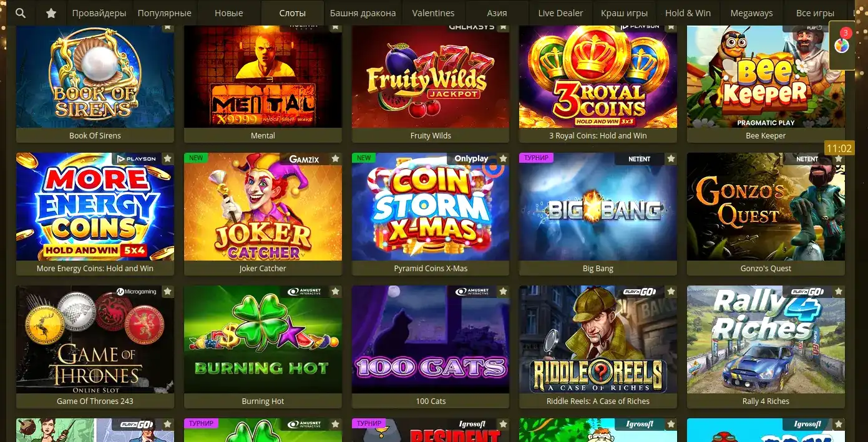
Task: Star the Pyramid Coins X-Mas game
Action: coord(503,159)
